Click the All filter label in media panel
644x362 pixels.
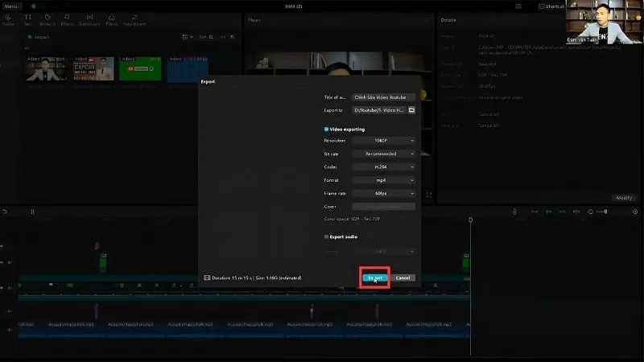[x=224, y=37]
